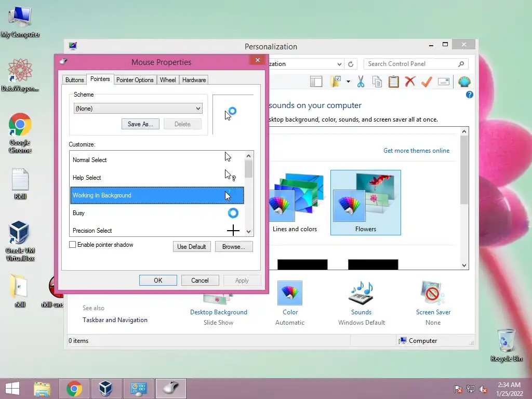Select Help Select pointer row

click(157, 178)
